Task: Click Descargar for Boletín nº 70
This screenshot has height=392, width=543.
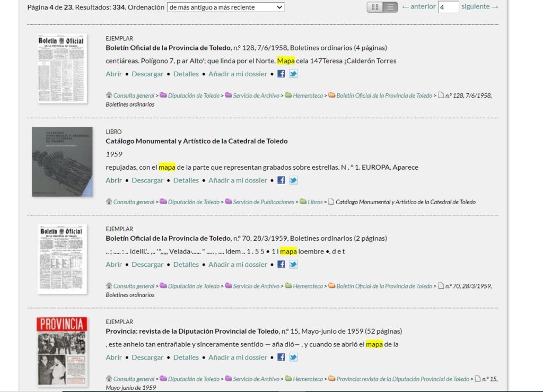Action: click(147, 264)
